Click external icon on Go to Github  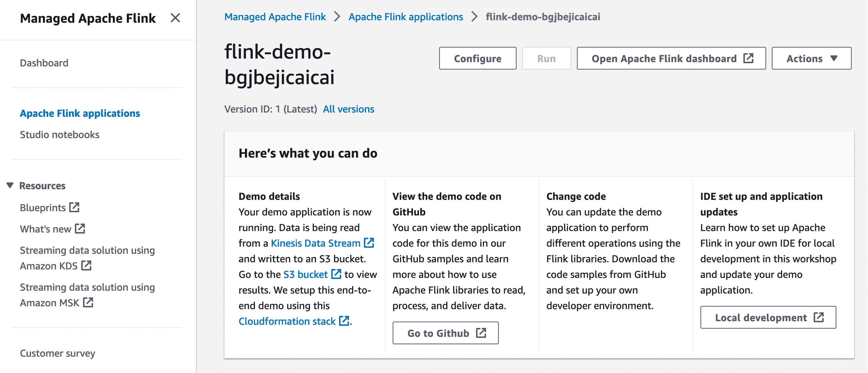tap(481, 333)
